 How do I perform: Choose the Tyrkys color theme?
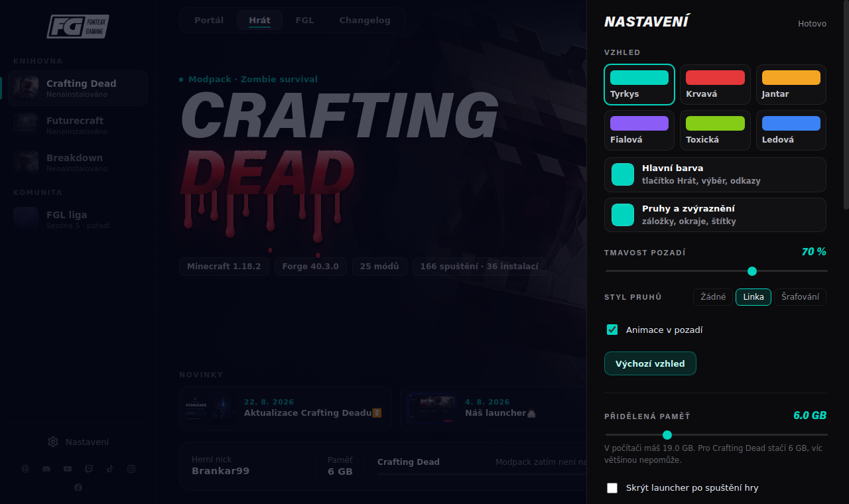(639, 85)
